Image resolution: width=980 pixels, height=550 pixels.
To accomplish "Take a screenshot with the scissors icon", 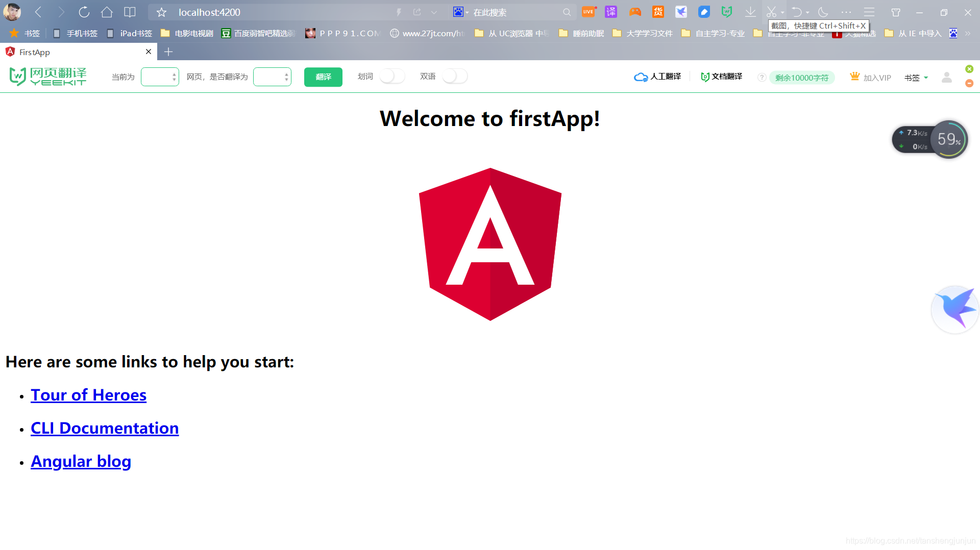I will tap(771, 12).
